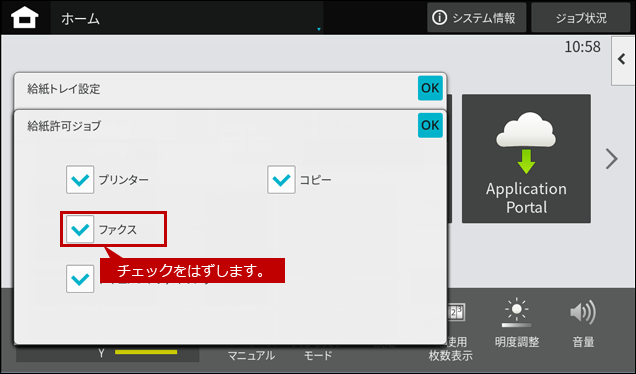Uncheck the ファクス checkbox
The image size is (636, 374).
tap(80, 229)
